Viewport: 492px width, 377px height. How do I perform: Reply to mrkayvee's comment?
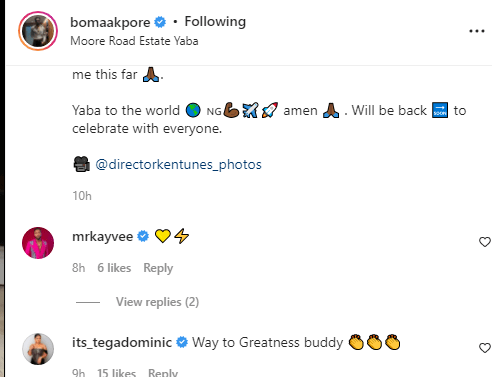coord(158,268)
